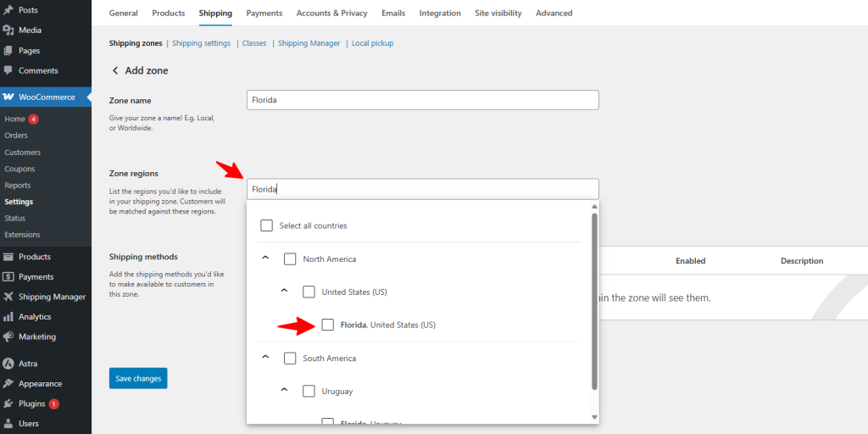The image size is (868, 434).
Task: Click the Pages icon in sidebar
Action: (x=8, y=51)
